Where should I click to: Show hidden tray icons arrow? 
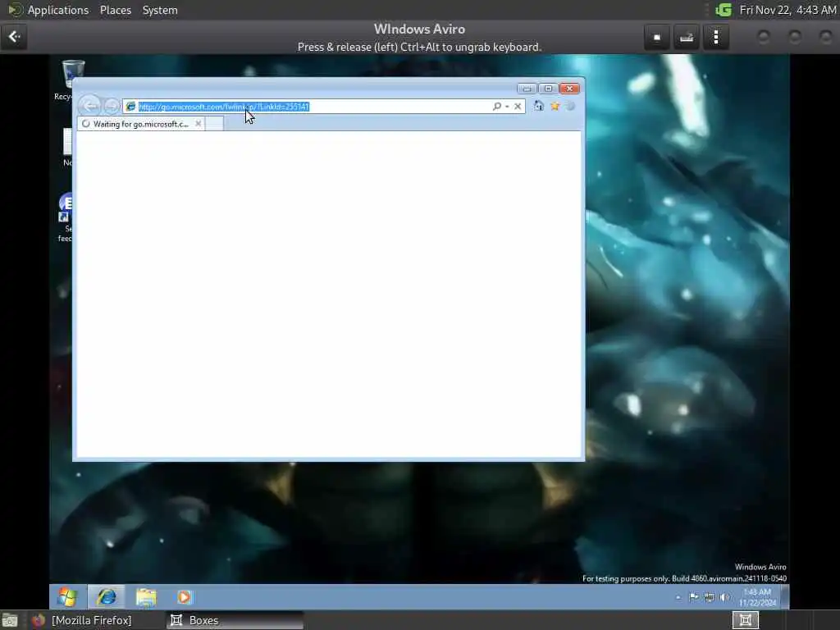678,597
